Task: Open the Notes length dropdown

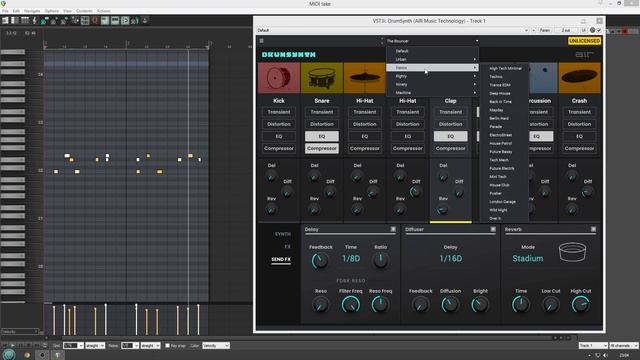Action: [130, 346]
